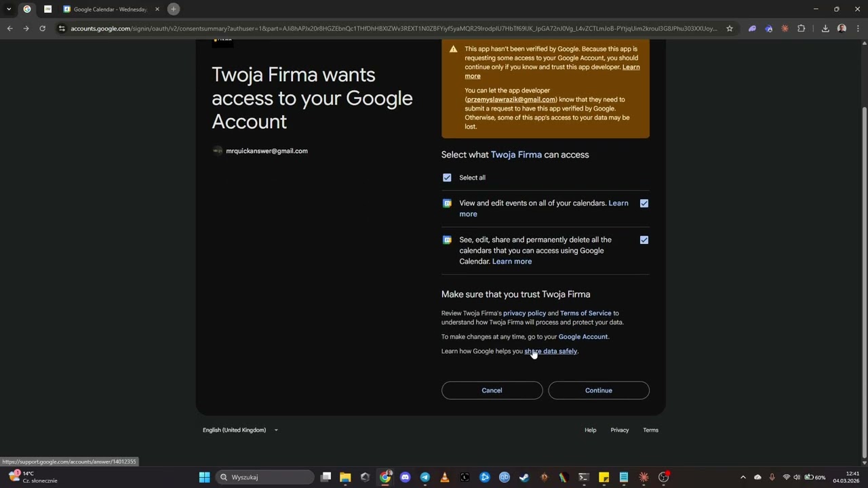Uncheck View and edit events permission checkbox
Image resolution: width=868 pixels, height=488 pixels.
pyautogui.click(x=644, y=203)
